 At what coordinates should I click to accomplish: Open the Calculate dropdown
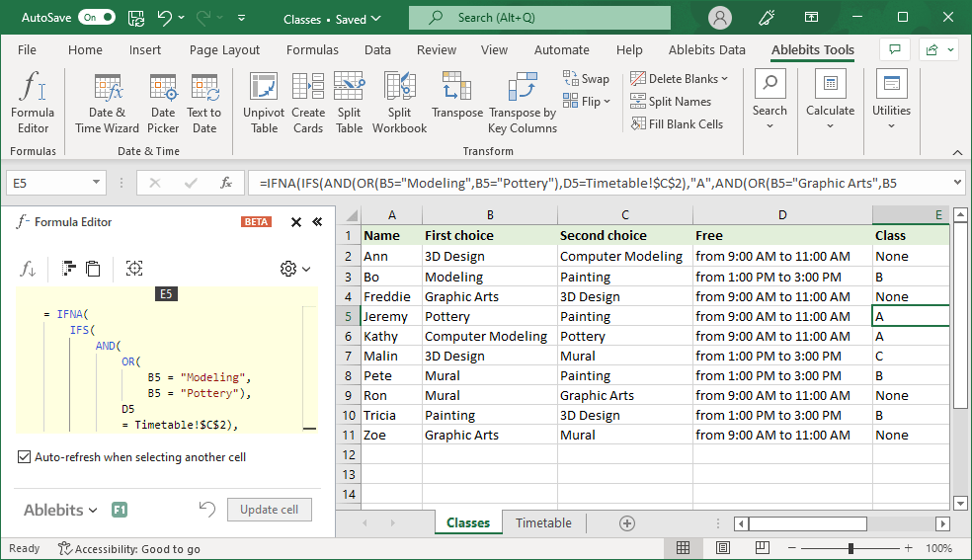click(830, 101)
